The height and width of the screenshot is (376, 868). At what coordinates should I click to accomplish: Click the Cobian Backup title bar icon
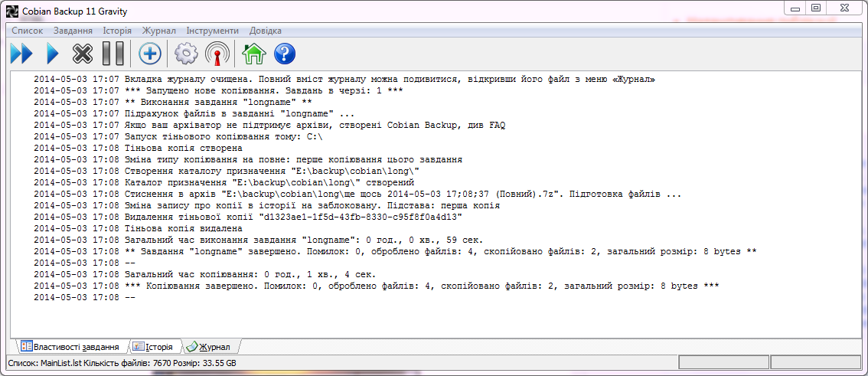click(11, 11)
